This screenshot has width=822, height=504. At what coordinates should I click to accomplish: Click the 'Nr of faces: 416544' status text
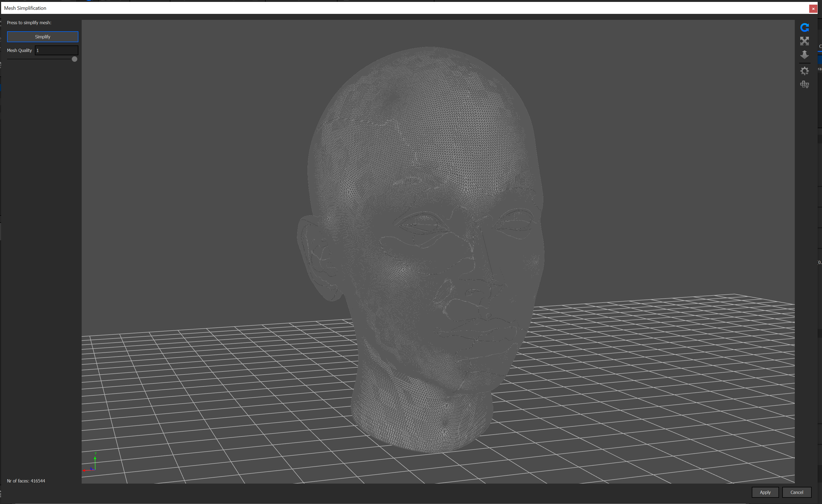(x=26, y=481)
